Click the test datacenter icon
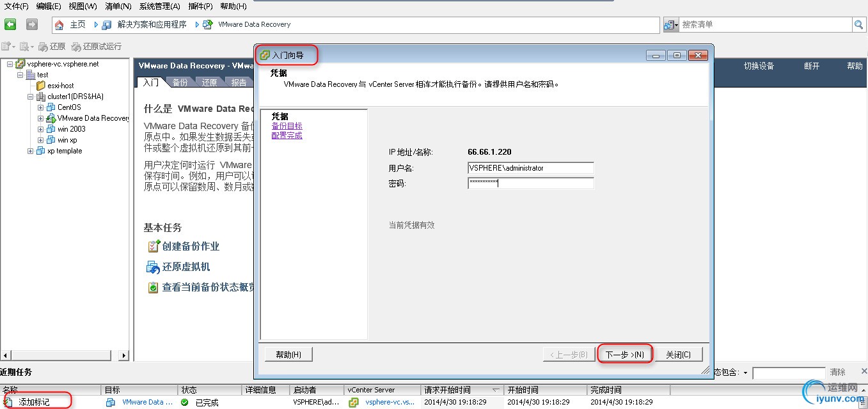This screenshot has height=409, width=868. [31, 75]
